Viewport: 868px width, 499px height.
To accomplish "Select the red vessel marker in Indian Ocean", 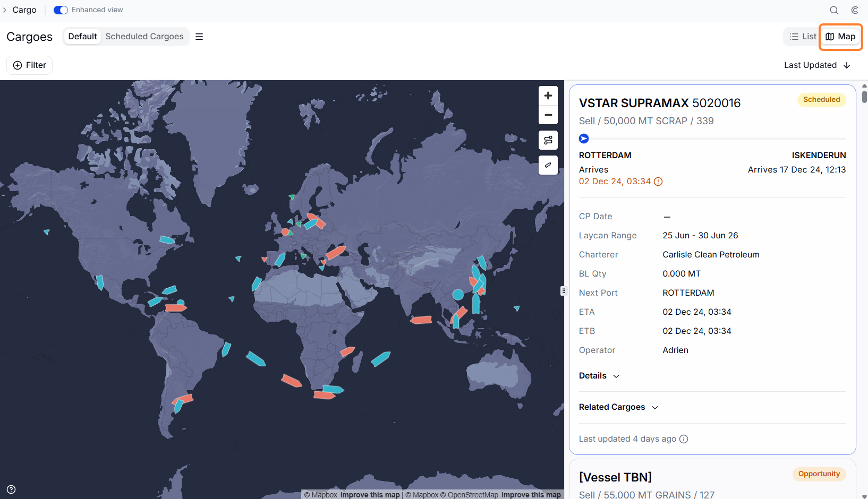I will 421,320.
